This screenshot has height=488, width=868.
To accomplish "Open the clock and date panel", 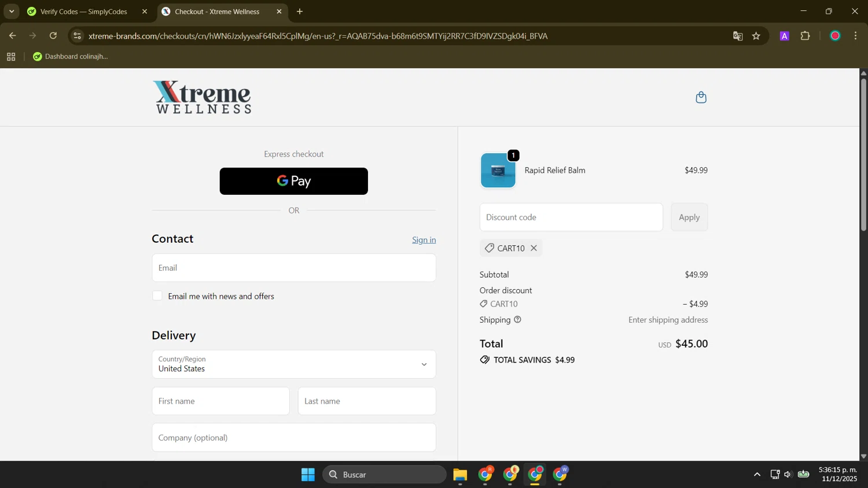I will [838, 475].
